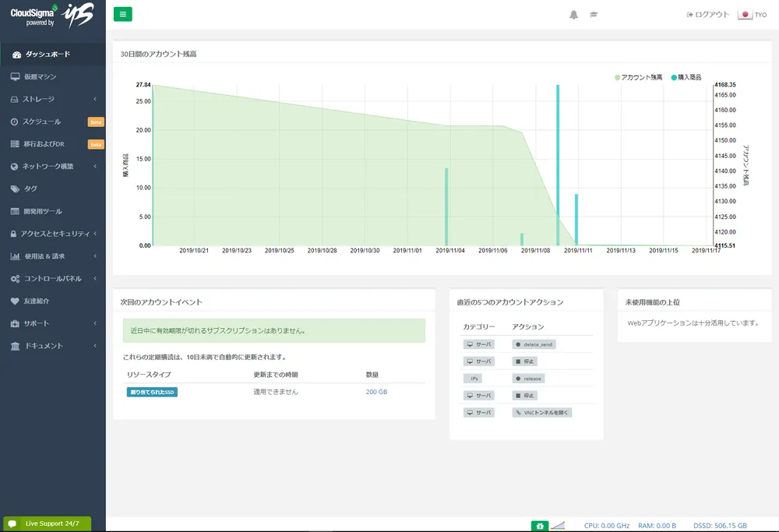This screenshot has height=532, width=779.
Task: Click the teal bar above 2019/11/04
Action: 446,206
